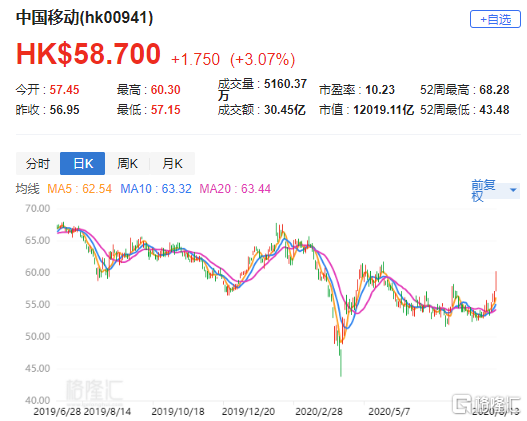Click the stock title 中国移动(hk00941)
The image size is (527, 421).
tap(84, 17)
